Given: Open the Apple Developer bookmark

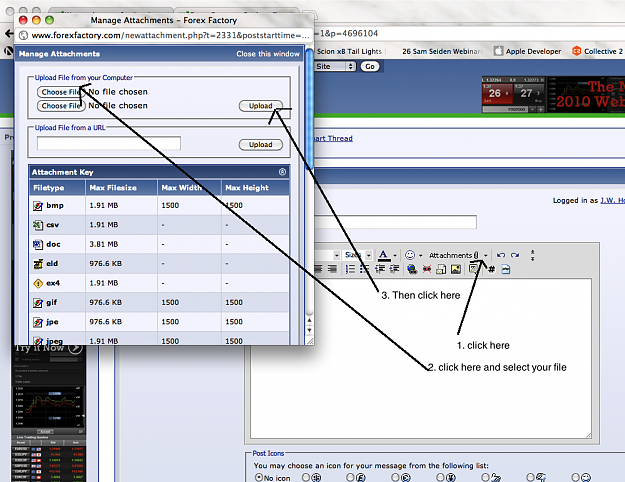Looking at the screenshot, I should pos(527,51).
